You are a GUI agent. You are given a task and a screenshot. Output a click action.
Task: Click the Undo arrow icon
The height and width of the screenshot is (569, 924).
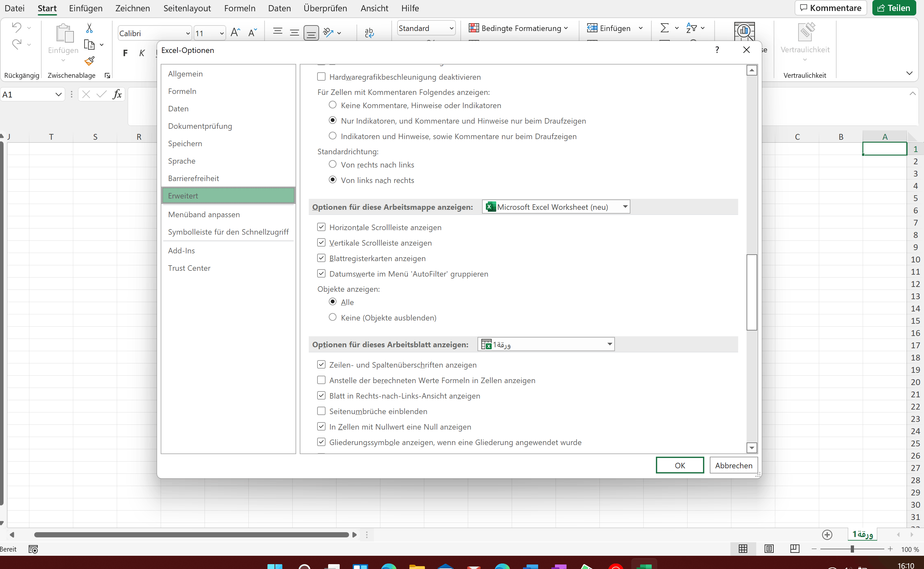click(16, 27)
